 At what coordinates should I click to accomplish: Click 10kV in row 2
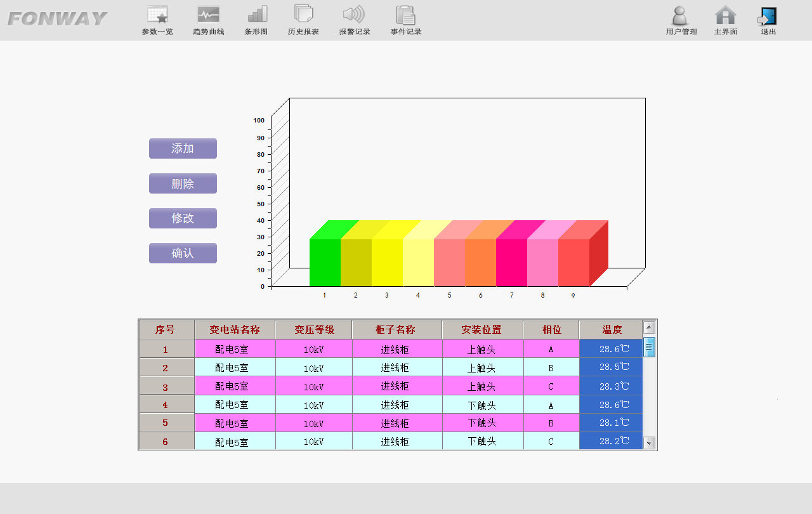click(313, 368)
